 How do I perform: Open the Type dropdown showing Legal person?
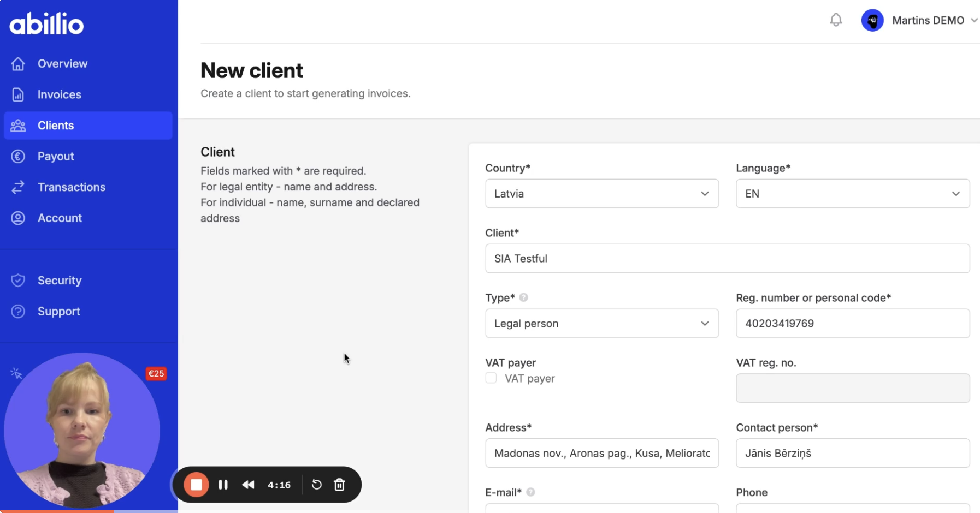[602, 324]
